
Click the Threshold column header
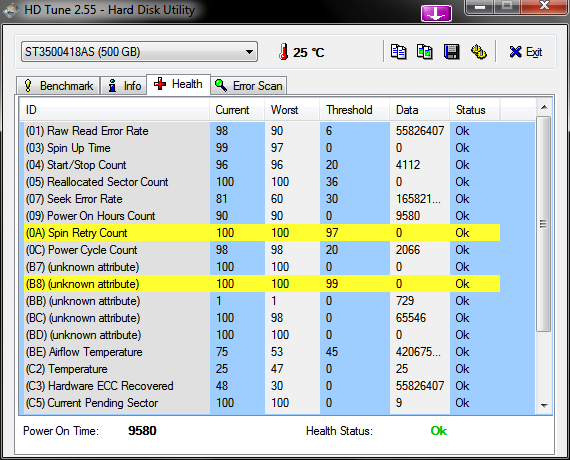coord(355,110)
